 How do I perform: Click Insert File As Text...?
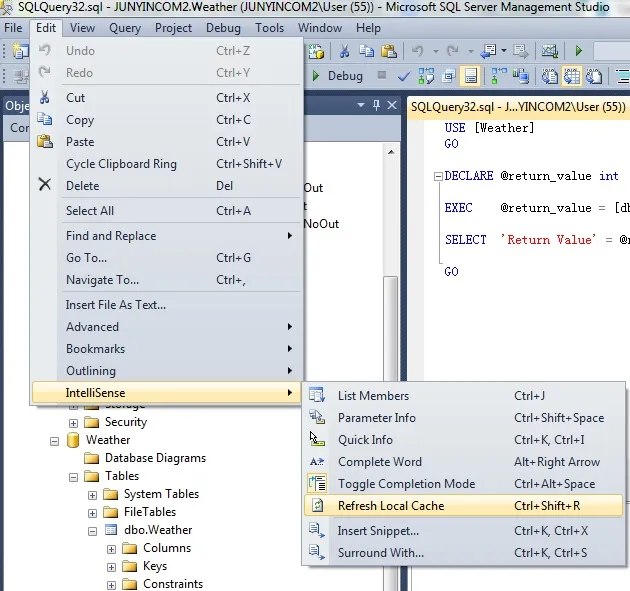tap(167, 305)
